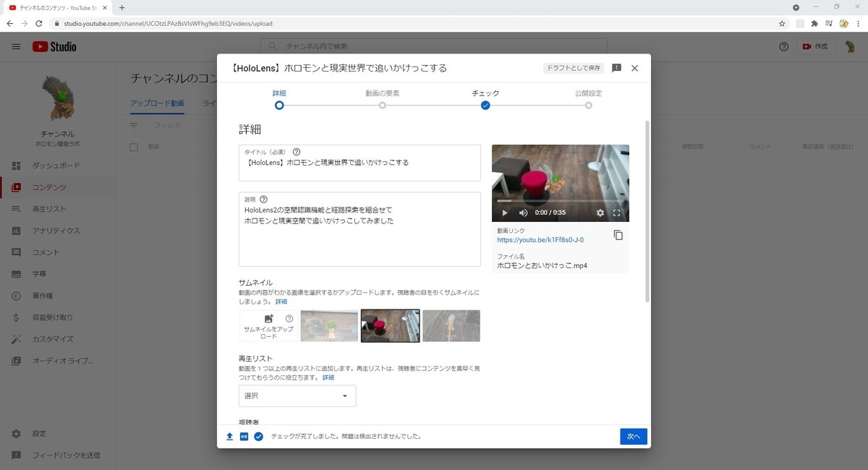This screenshot has width=868, height=470.
Task: Click the dialog vertical scrollbar
Action: [x=647, y=211]
